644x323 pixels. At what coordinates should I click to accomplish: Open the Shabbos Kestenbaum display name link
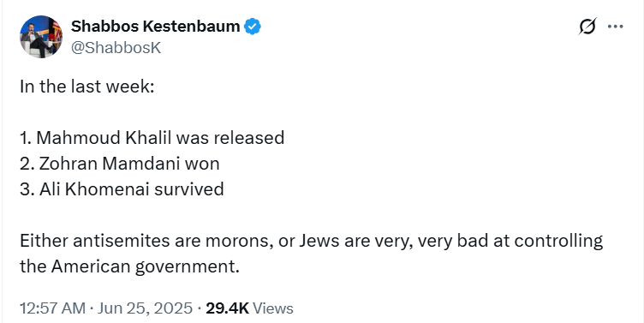click(x=155, y=27)
